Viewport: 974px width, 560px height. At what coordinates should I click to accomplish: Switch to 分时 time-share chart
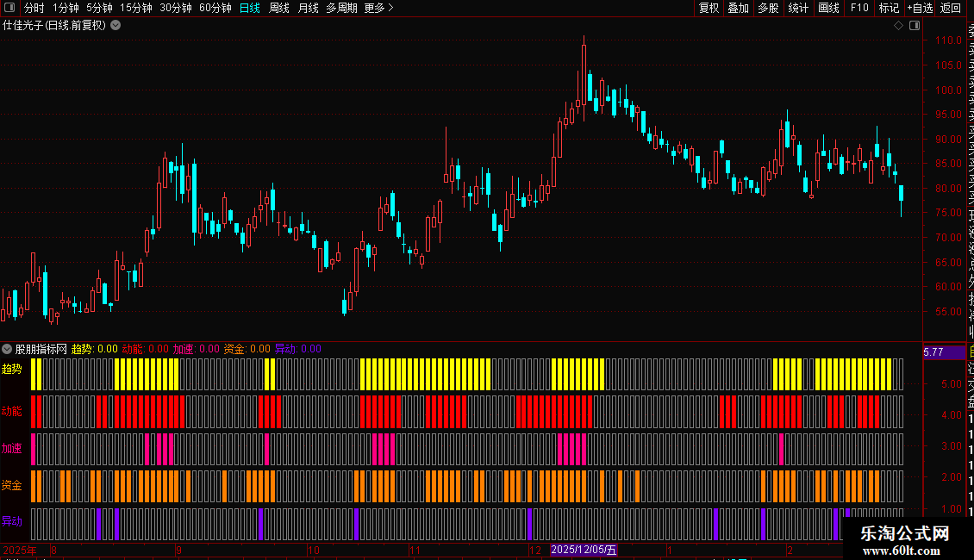click(x=34, y=8)
